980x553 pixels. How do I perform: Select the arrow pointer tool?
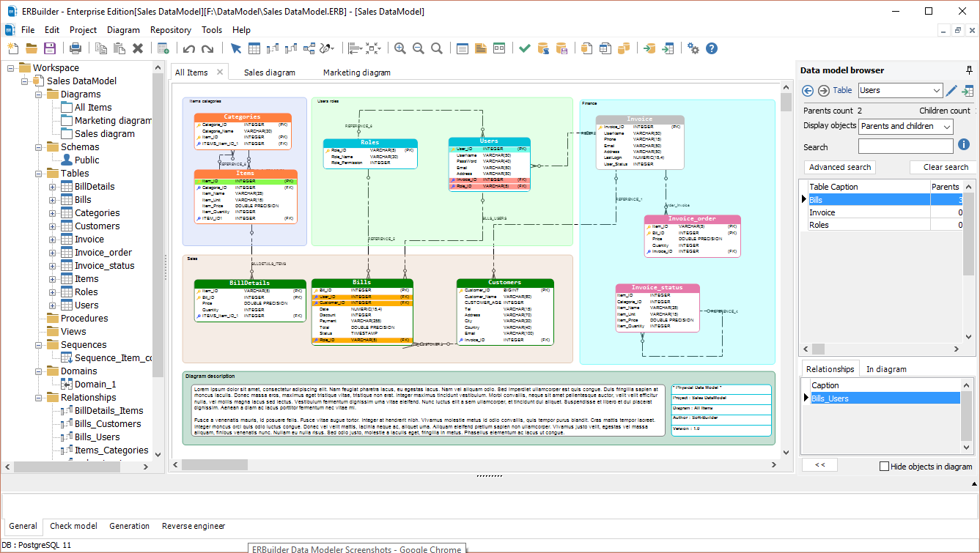235,48
